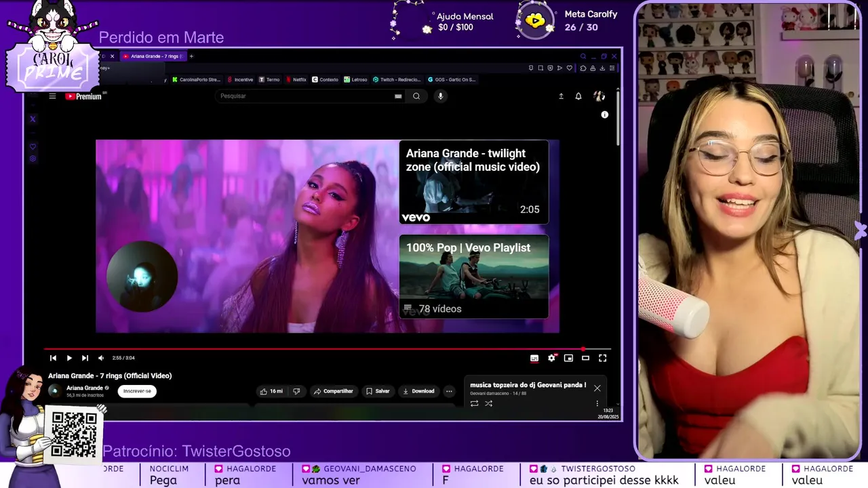
Task: Click the Compartilhar share button
Action: pyautogui.click(x=334, y=391)
